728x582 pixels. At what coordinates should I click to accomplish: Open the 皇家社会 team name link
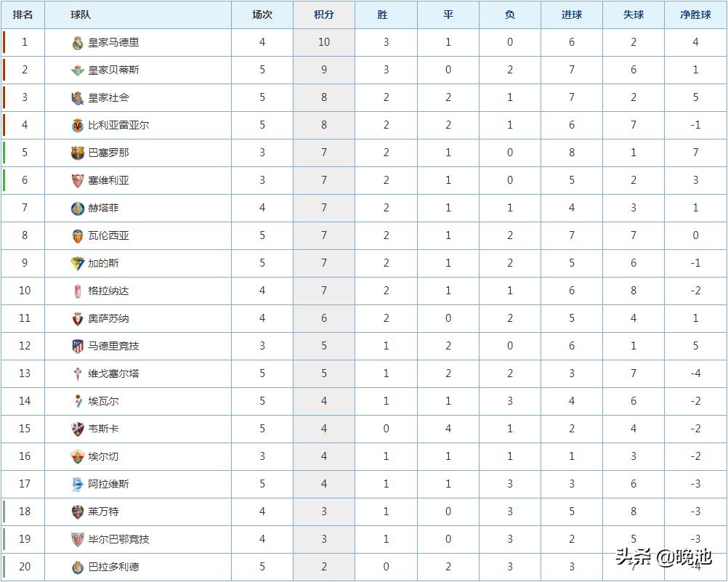109,98
